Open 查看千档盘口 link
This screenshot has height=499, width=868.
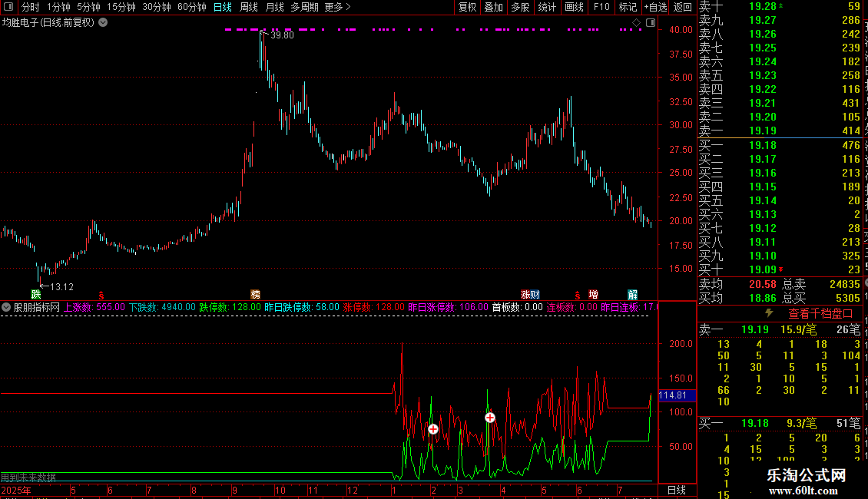pos(820,314)
